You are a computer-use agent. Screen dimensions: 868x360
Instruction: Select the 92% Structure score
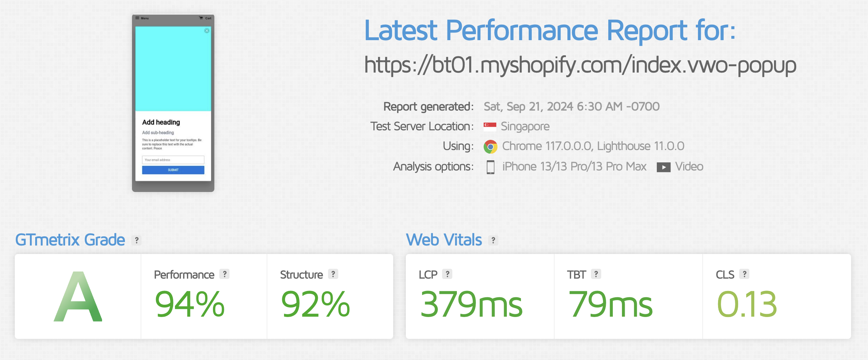point(315,304)
